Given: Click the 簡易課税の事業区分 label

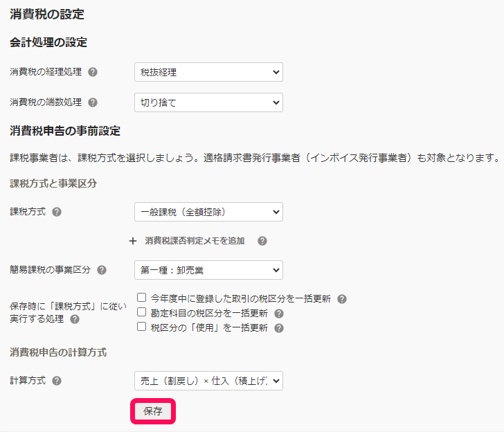Looking at the screenshot, I should pos(50,270).
